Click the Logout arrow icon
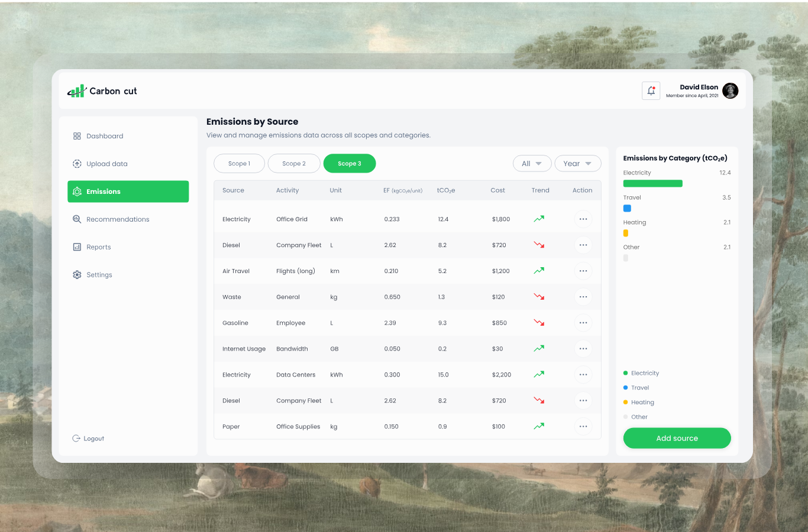The image size is (808, 532). click(76, 439)
